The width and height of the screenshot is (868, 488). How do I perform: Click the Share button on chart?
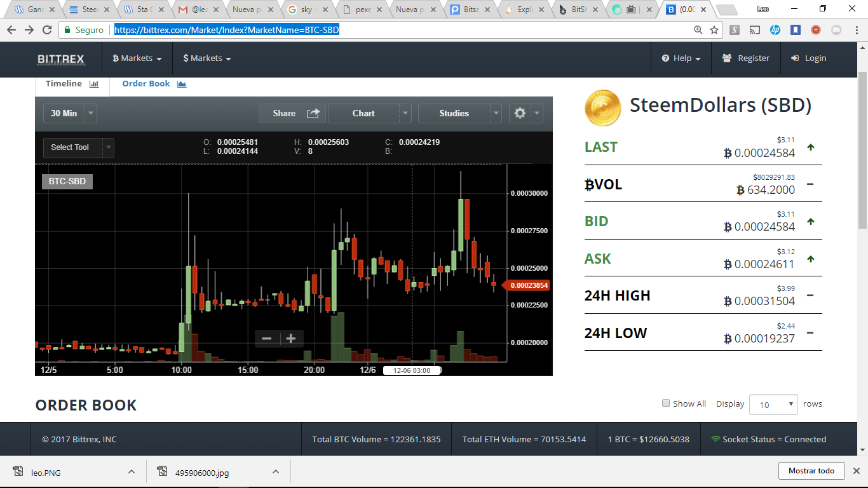[x=292, y=113]
